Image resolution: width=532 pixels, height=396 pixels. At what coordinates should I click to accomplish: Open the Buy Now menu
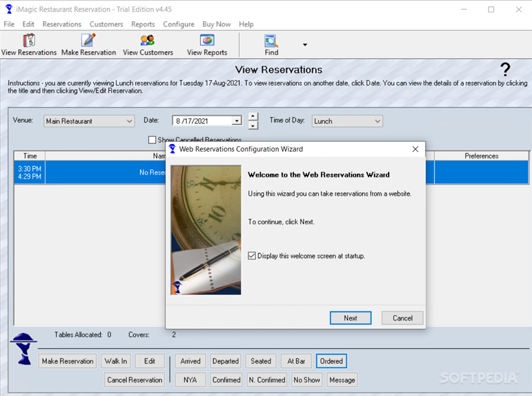point(216,24)
